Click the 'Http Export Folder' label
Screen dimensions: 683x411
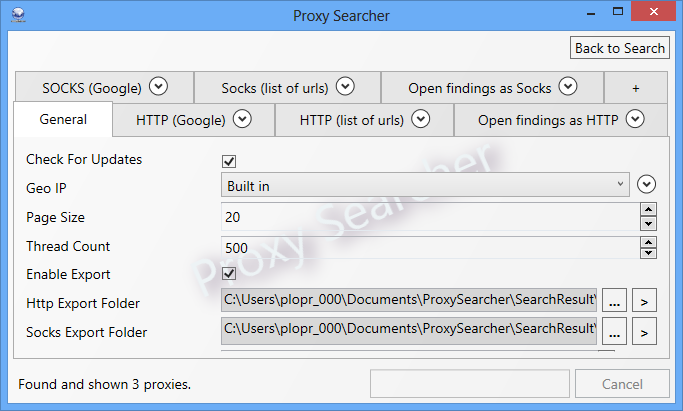[x=83, y=303]
